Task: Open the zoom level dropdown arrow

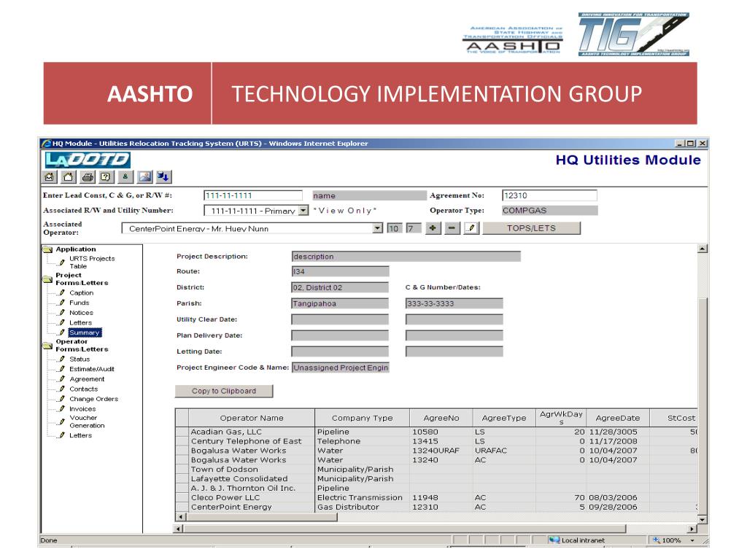Action: click(x=692, y=540)
